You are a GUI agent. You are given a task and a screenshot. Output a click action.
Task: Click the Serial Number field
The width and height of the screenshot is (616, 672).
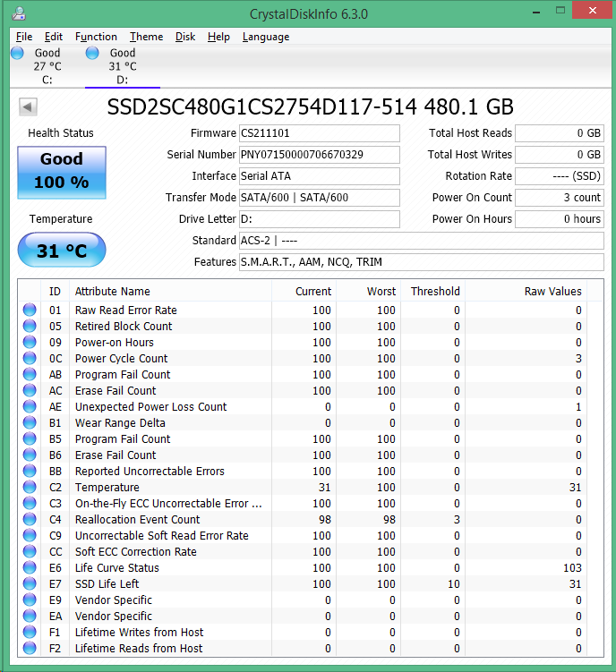point(320,155)
